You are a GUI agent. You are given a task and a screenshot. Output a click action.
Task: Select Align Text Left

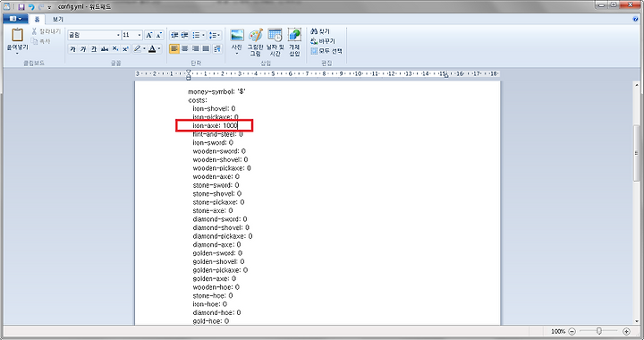[174, 49]
